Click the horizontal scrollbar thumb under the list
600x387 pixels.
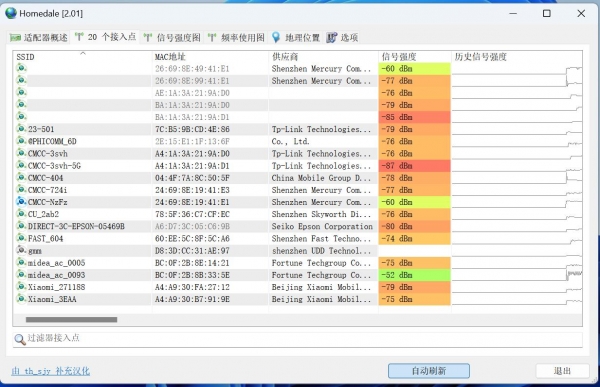pyautogui.click(x=71, y=319)
